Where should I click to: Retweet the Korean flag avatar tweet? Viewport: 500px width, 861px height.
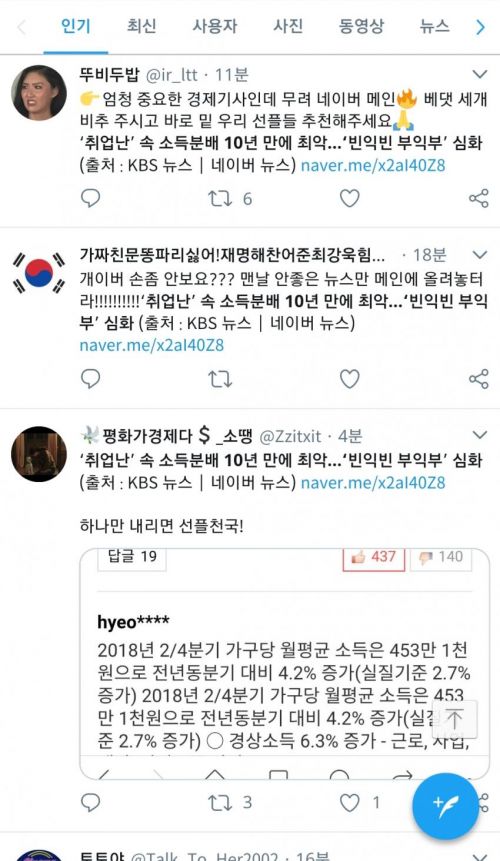point(220,379)
